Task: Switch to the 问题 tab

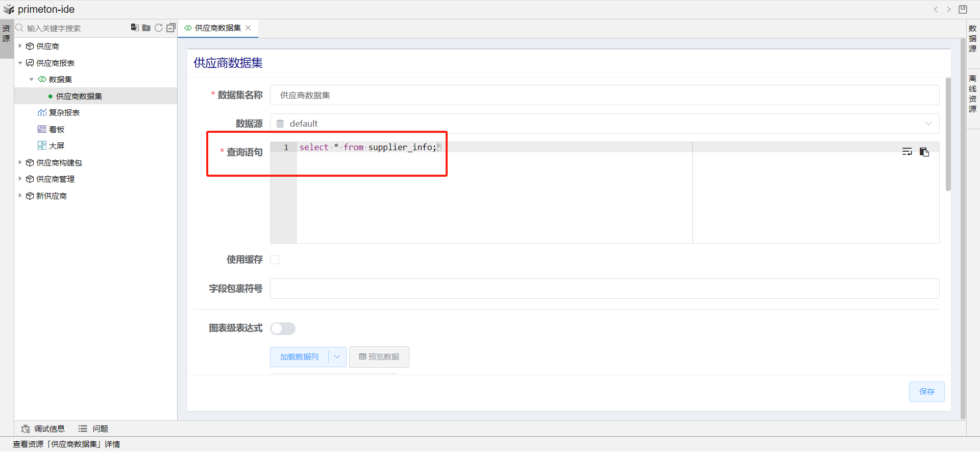Action: coord(93,429)
